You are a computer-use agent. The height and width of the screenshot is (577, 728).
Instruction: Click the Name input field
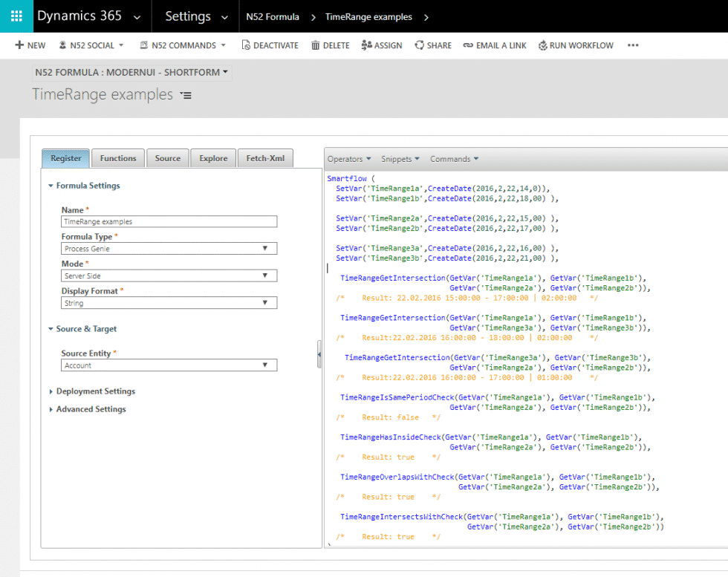[x=169, y=221]
